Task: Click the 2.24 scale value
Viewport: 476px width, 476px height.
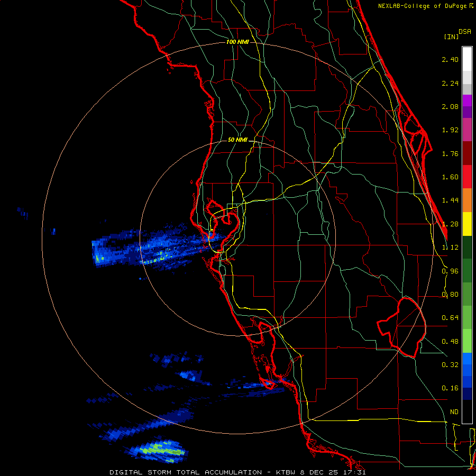Action: (450, 83)
